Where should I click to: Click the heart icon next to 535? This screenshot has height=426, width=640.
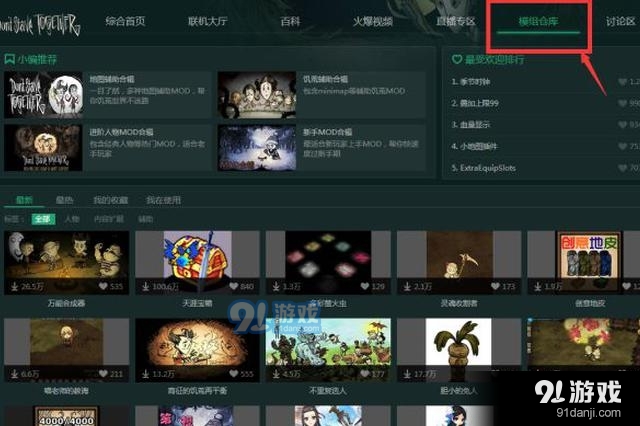[x=103, y=286]
